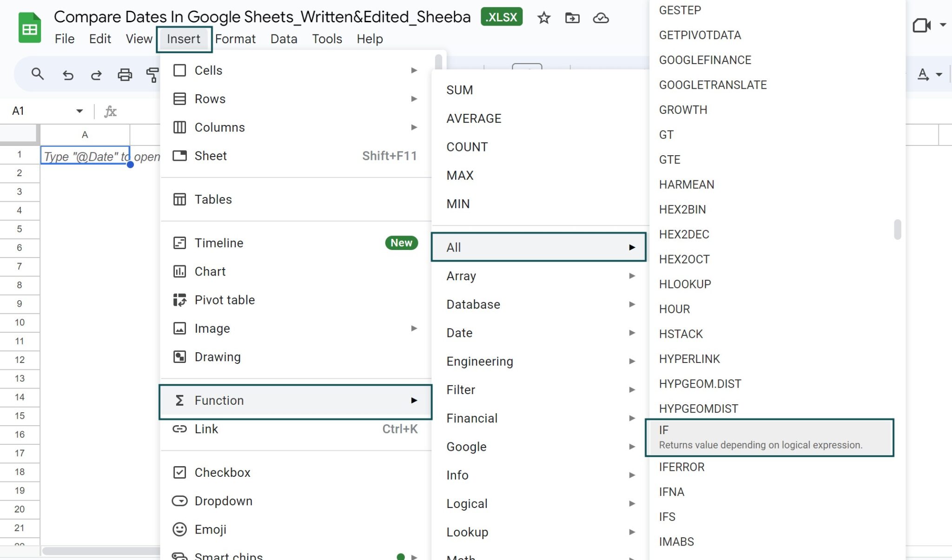Expand the Lookup function category
The width and height of the screenshot is (952, 560).
click(540, 532)
